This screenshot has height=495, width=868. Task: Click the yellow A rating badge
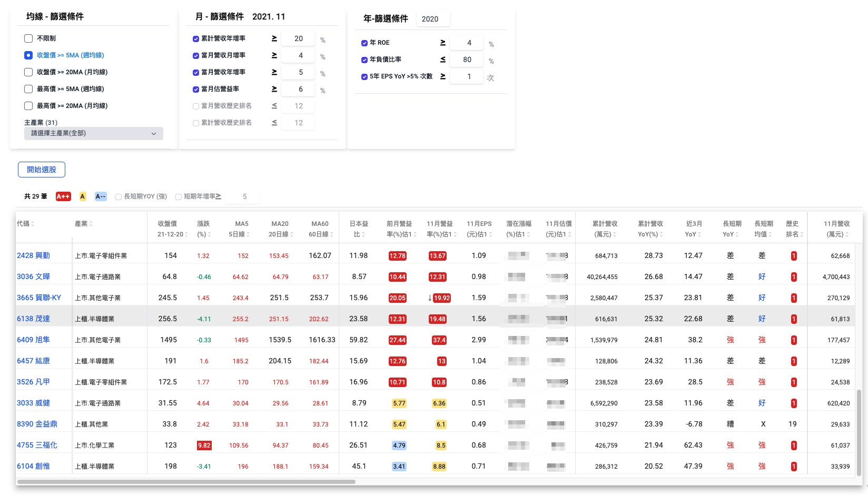point(83,196)
